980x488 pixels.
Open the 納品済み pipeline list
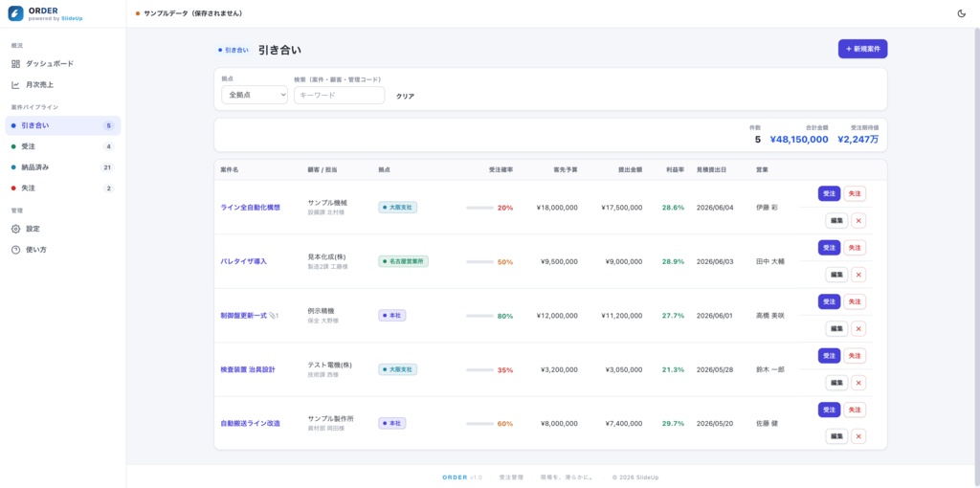click(x=62, y=167)
